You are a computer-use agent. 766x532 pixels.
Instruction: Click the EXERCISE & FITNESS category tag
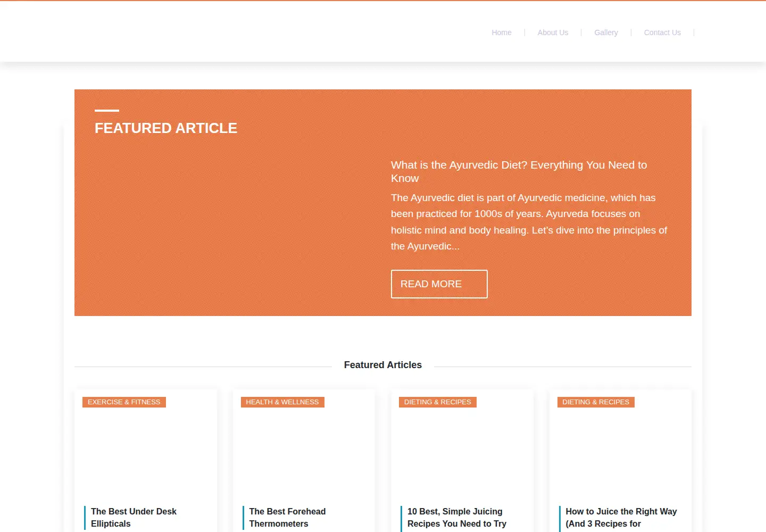click(x=124, y=402)
